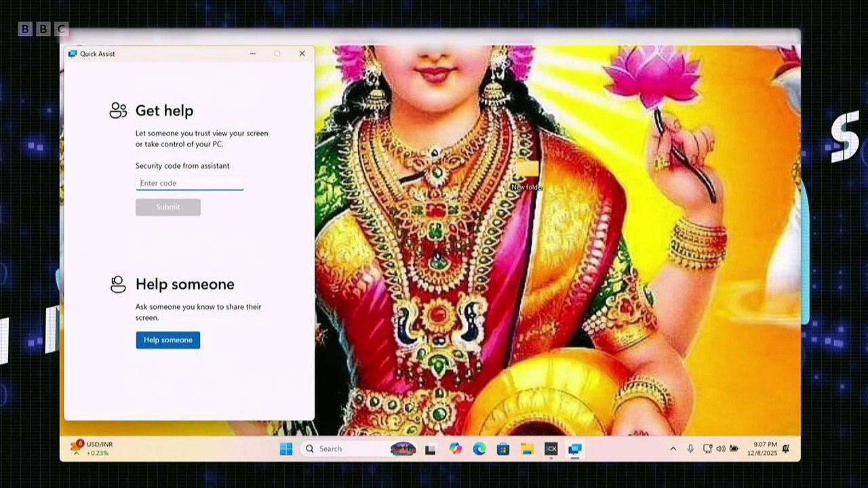Screen dimensions: 868x488
Task: Click the "Help someone" heading text
Action: pos(185,284)
